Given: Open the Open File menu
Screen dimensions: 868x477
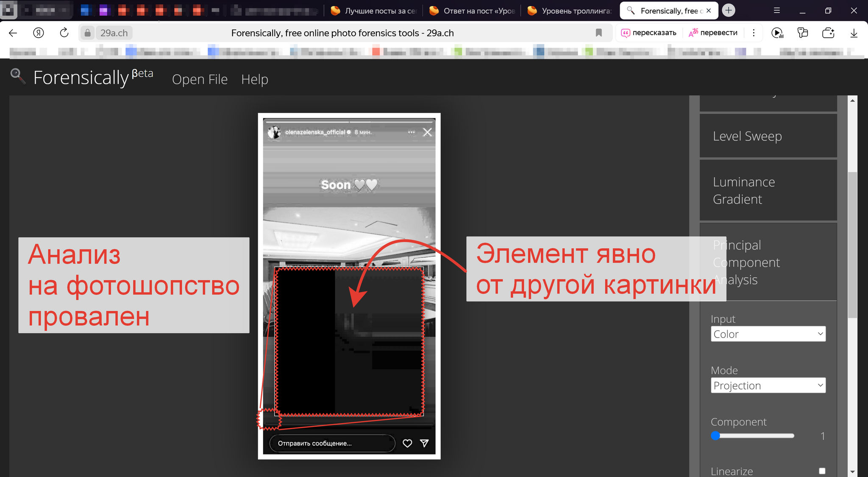Looking at the screenshot, I should click(200, 79).
